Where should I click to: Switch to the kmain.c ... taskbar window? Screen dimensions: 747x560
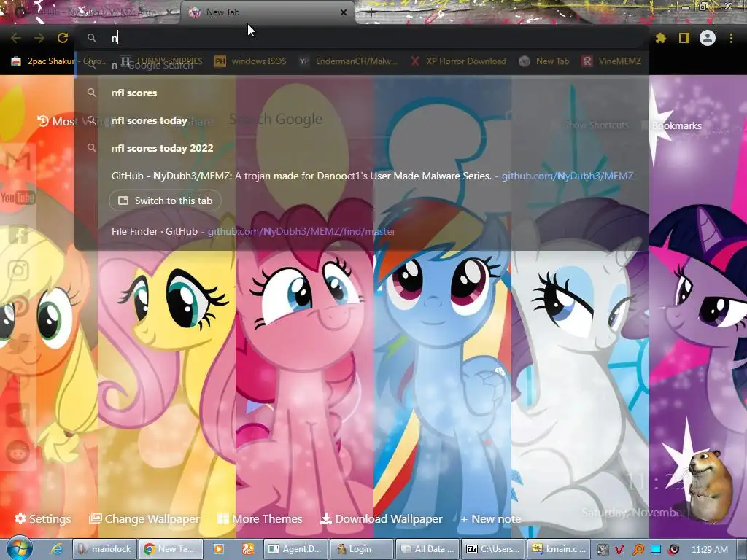[559, 549]
